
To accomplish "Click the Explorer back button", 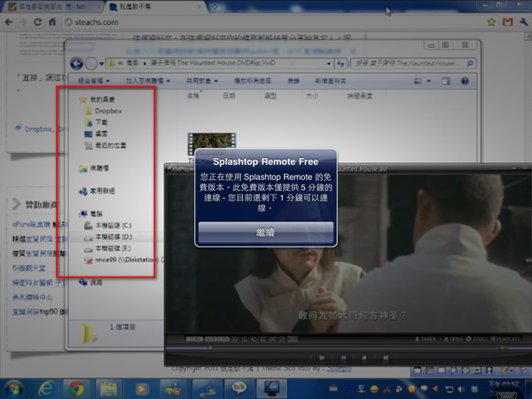I will [x=76, y=64].
